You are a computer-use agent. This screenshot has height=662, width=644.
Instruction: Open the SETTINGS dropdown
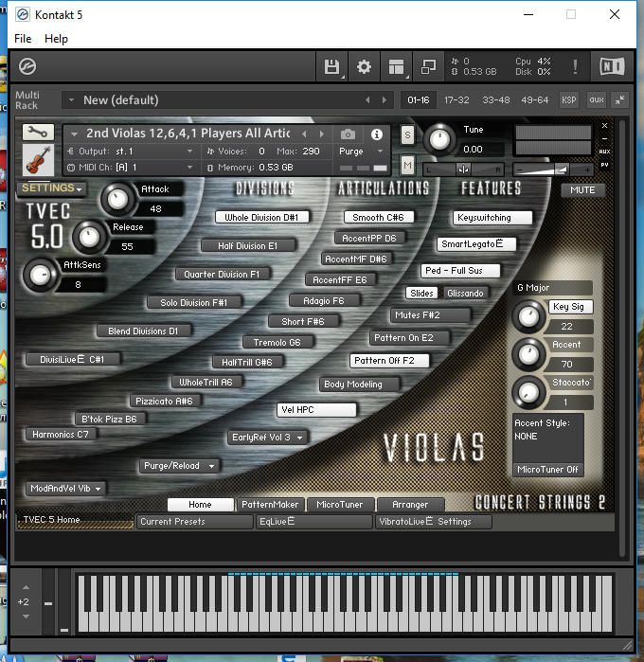tap(51, 188)
